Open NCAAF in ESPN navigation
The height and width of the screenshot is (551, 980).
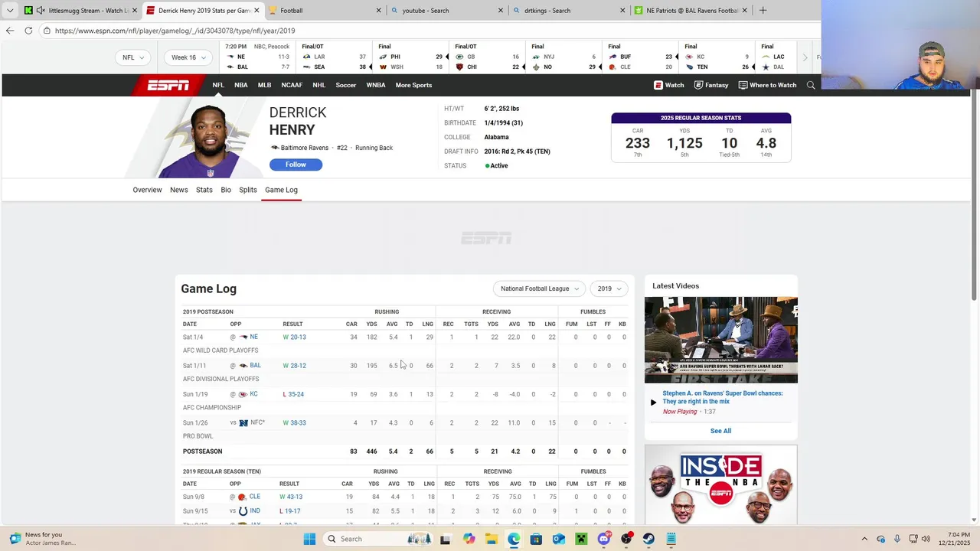[x=292, y=85]
